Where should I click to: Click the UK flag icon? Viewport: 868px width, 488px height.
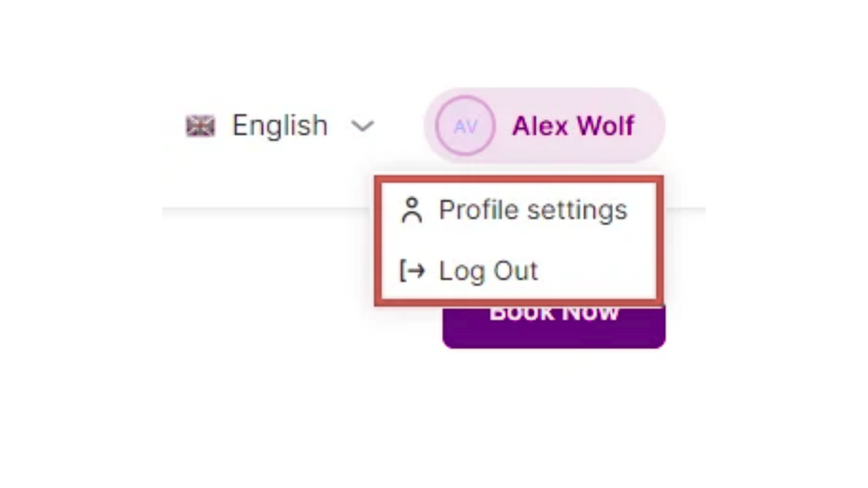tap(200, 126)
